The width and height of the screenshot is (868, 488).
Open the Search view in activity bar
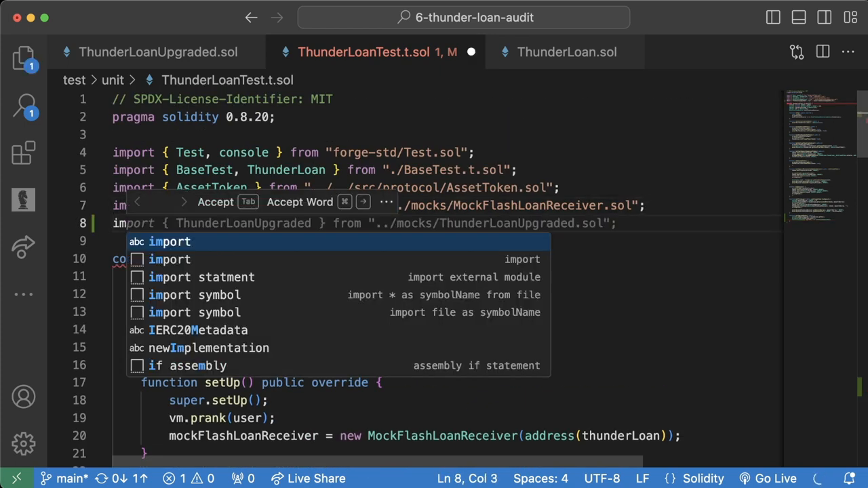[x=24, y=106]
